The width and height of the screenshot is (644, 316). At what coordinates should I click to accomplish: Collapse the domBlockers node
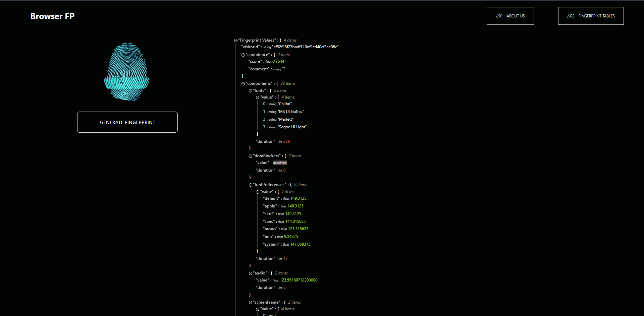pos(251,156)
